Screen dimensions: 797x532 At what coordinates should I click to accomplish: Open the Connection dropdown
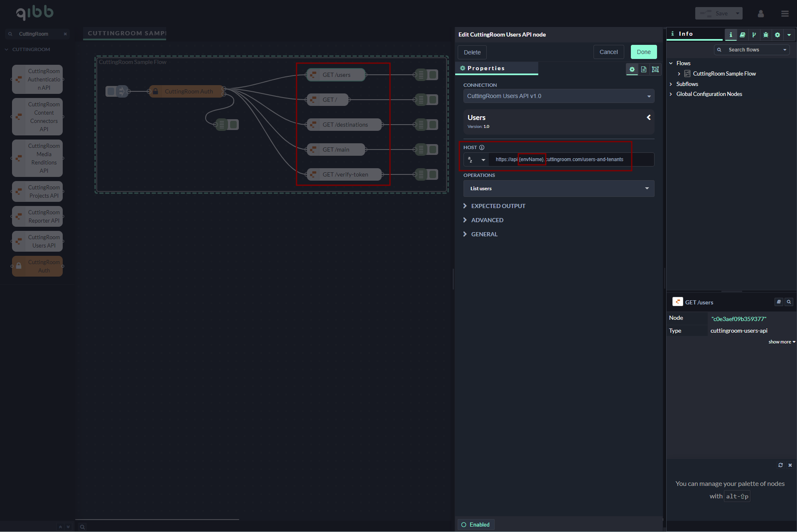[558, 96]
